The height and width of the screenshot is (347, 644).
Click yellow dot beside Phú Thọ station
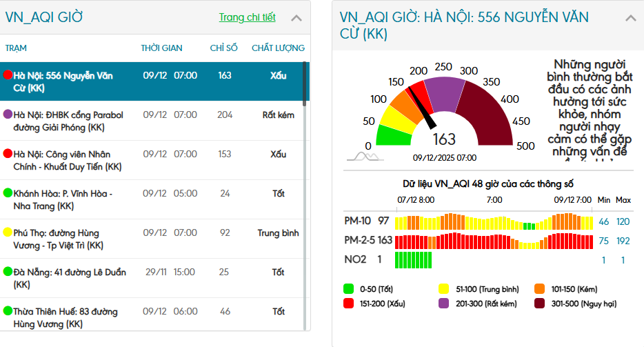click(8, 232)
